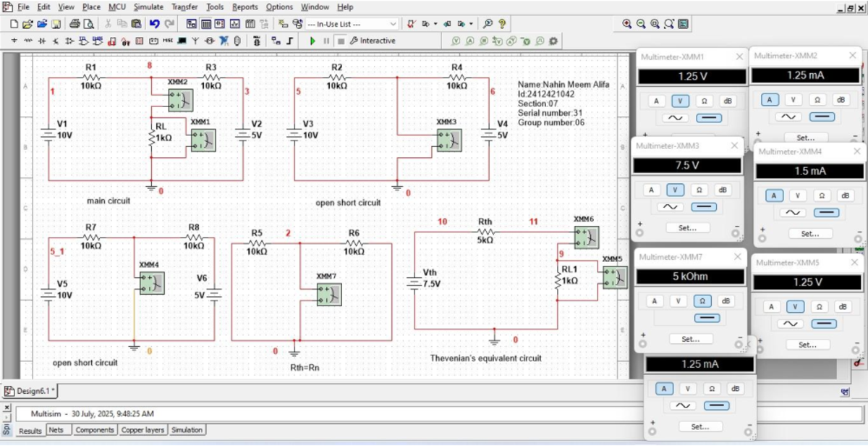Create a new design file
Screen dimensions: 868x446
pyautogui.click(x=14, y=24)
